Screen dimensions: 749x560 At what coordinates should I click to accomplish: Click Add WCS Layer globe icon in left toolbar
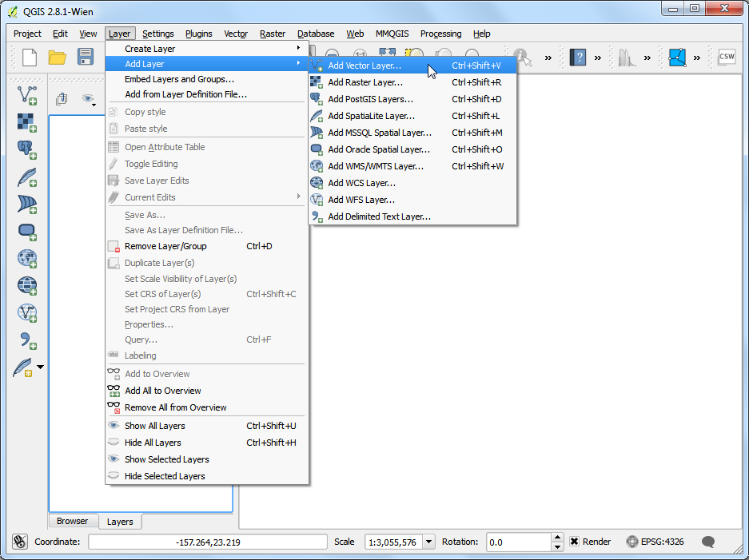click(x=26, y=285)
